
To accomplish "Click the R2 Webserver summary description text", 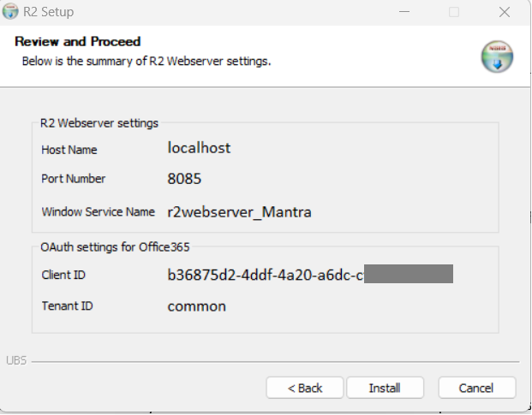I will [146, 62].
